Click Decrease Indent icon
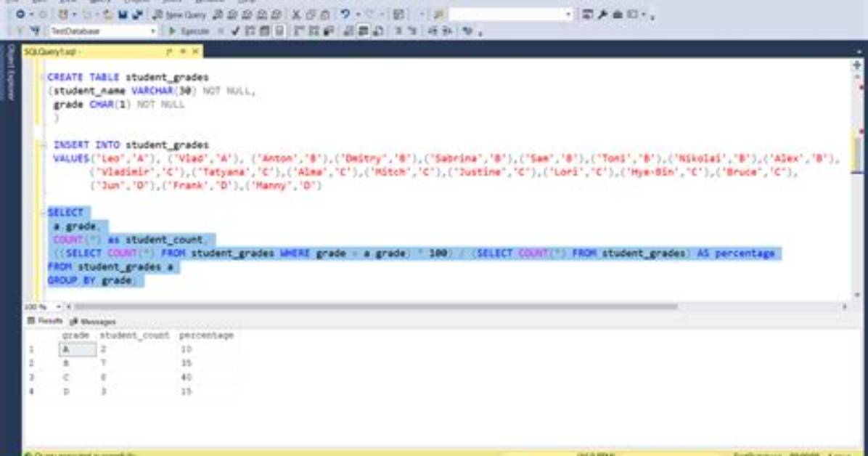Screen dimensions: 868x456 433,31
